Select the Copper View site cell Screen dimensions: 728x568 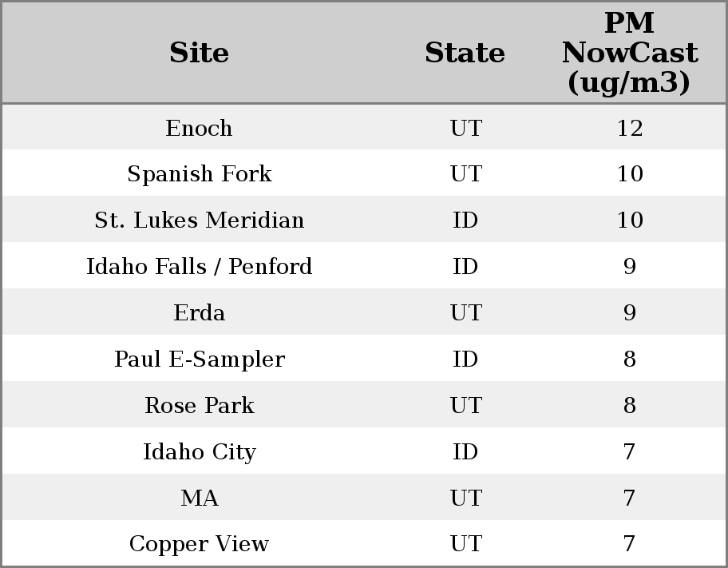click(x=199, y=544)
